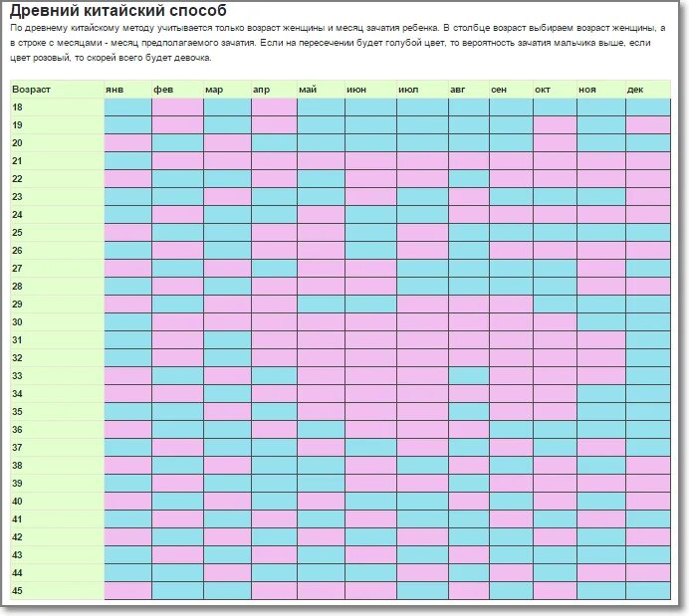This screenshot has width=689, height=616.
Task: Click the blue cell for age 18, янв
Action: (x=127, y=107)
